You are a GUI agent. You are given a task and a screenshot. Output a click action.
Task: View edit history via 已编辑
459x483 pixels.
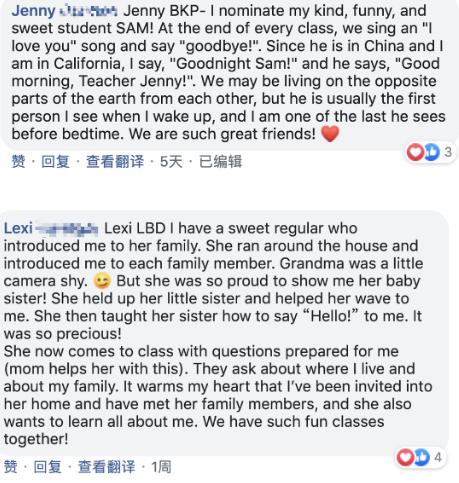tap(220, 162)
